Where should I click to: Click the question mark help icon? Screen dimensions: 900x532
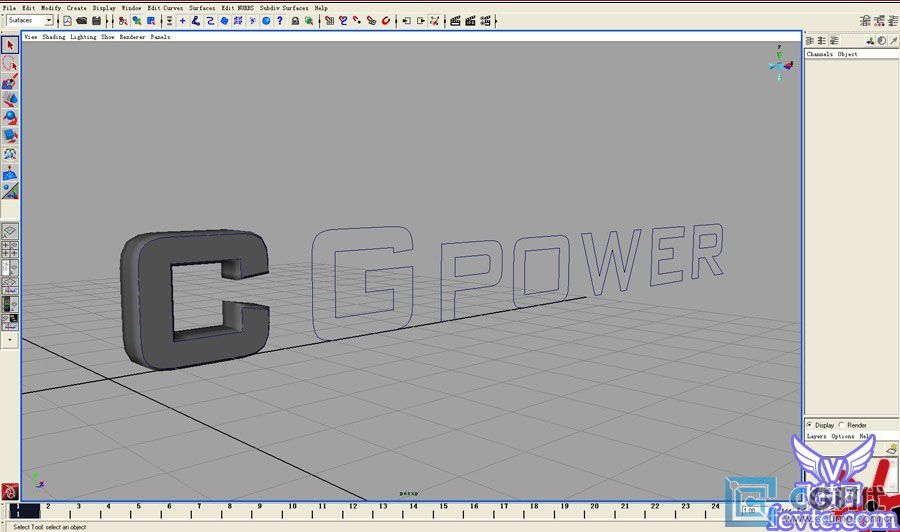pos(280,21)
